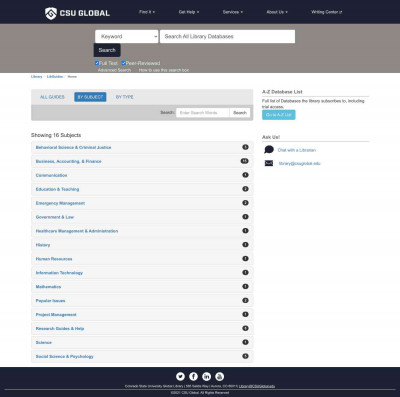Click the CSU Global shield logo
Viewport: 400px width, 397px height.
51,13
